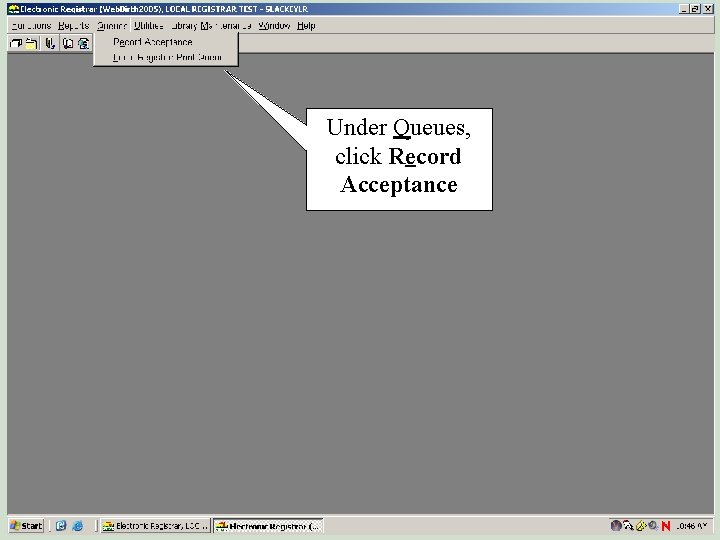Click the yellow open folder toolbar icon
The image size is (720, 540).
coord(31,44)
